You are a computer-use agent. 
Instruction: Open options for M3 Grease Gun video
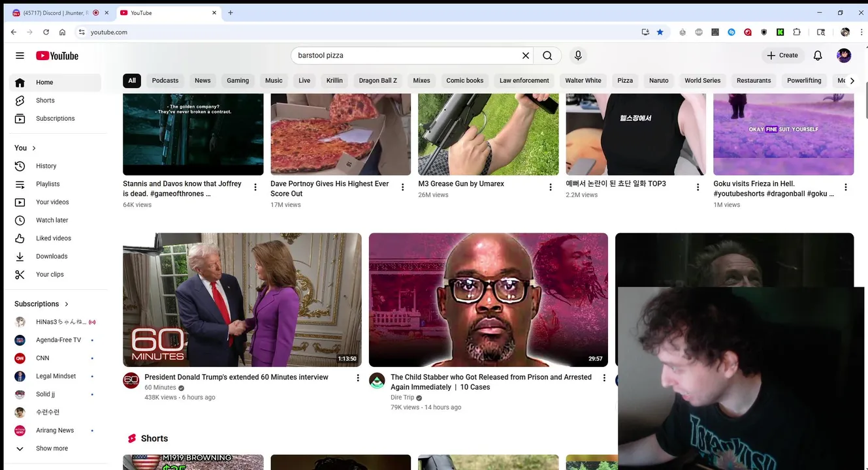pyautogui.click(x=551, y=187)
